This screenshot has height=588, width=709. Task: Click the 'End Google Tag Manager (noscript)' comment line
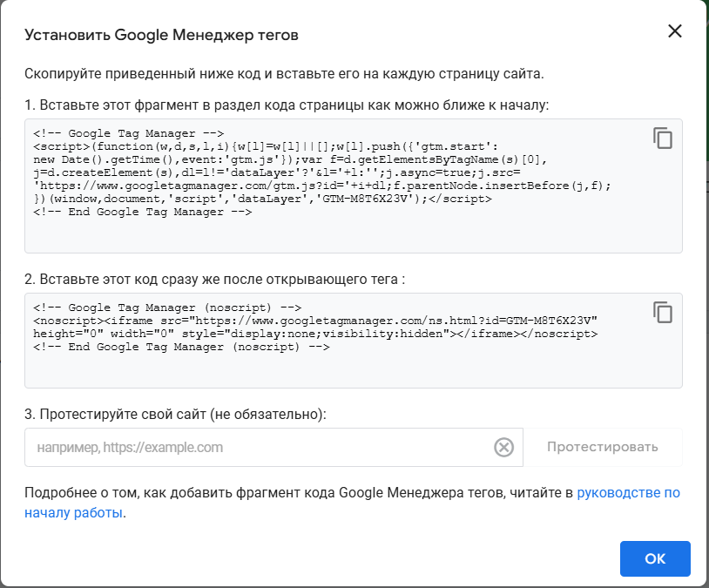click(181, 347)
